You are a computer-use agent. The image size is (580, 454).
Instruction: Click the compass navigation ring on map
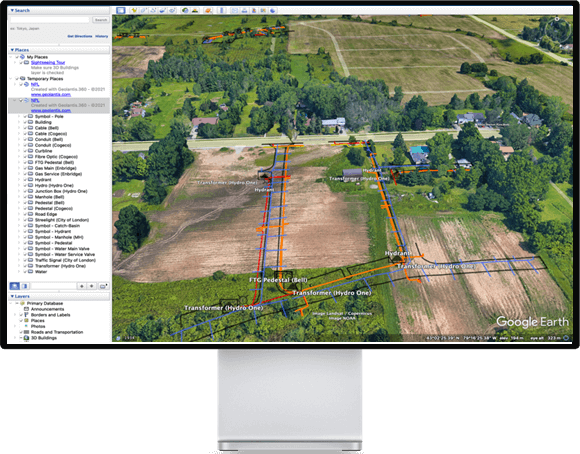tap(557, 30)
